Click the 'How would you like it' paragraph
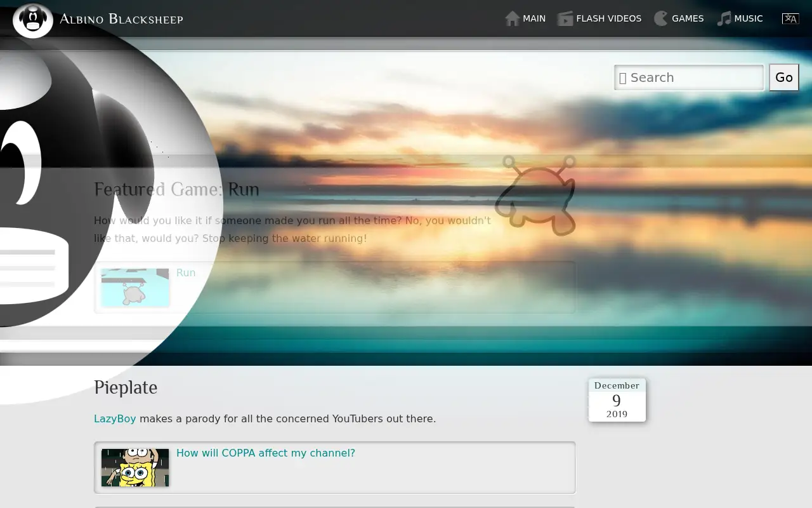This screenshot has height=508, width=812. (x=292, y=229)
